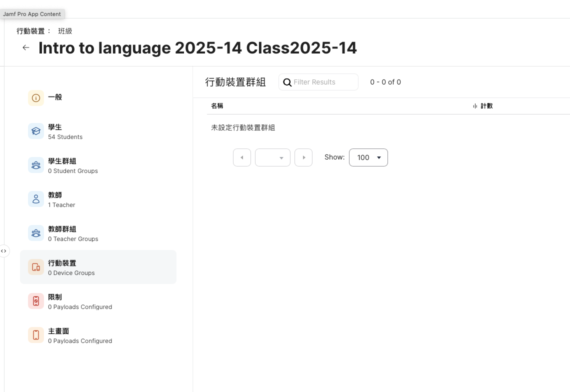Sort by the 計數 column header
570x392 pixels.
pyautogui.click(x=486, y=106)
